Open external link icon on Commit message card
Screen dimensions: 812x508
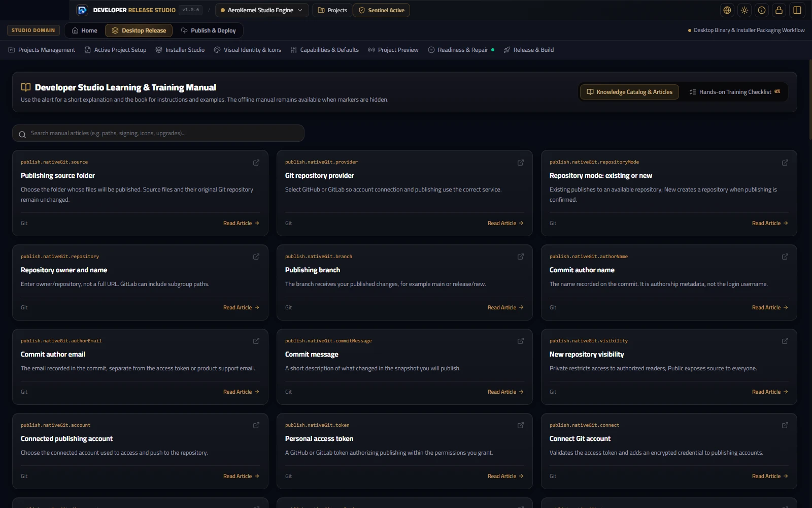click(521, 341)
